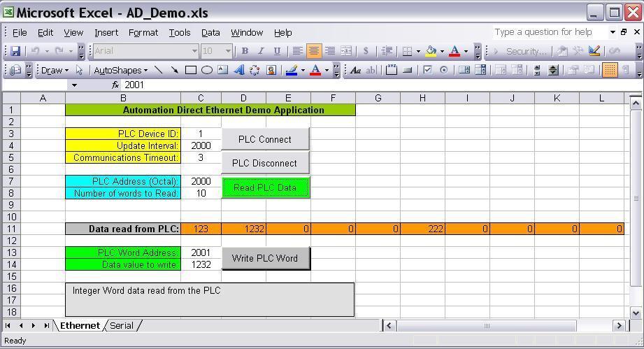Open the Name Box dropdown arrow
Image resolution: width=644 pixels, height=349 pixels.
click(74, 85)
